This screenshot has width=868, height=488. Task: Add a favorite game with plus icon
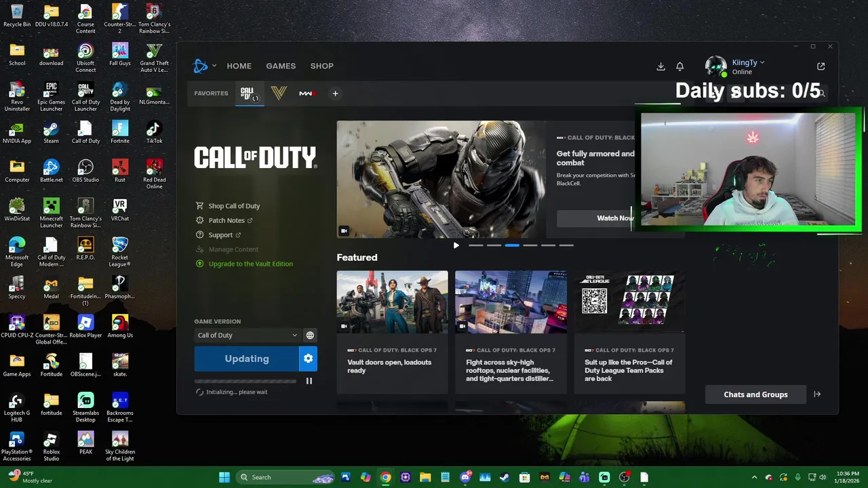point(335,94)
